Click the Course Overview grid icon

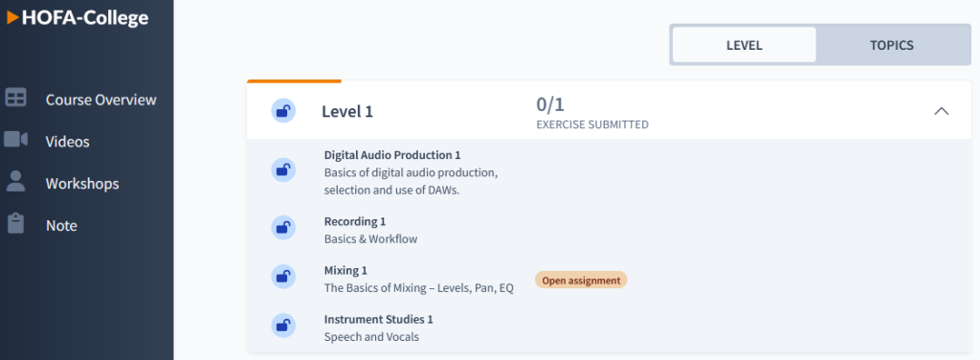tap(15, 98)
